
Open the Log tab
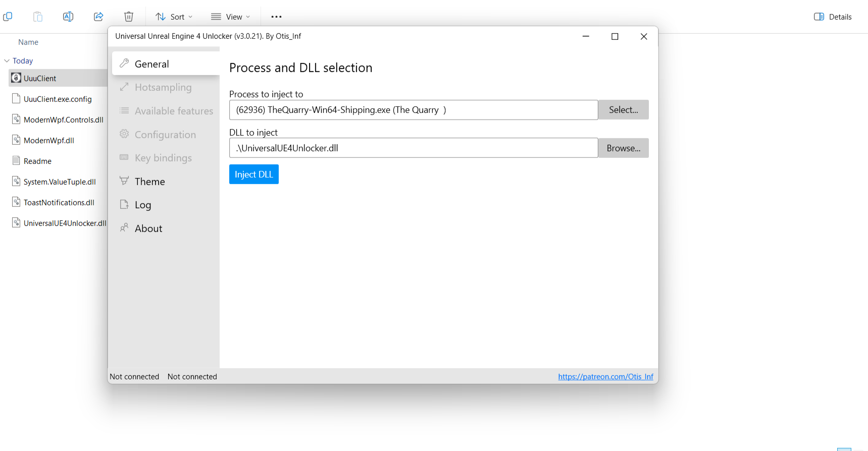pyautogui.click(x=143, y=205)
